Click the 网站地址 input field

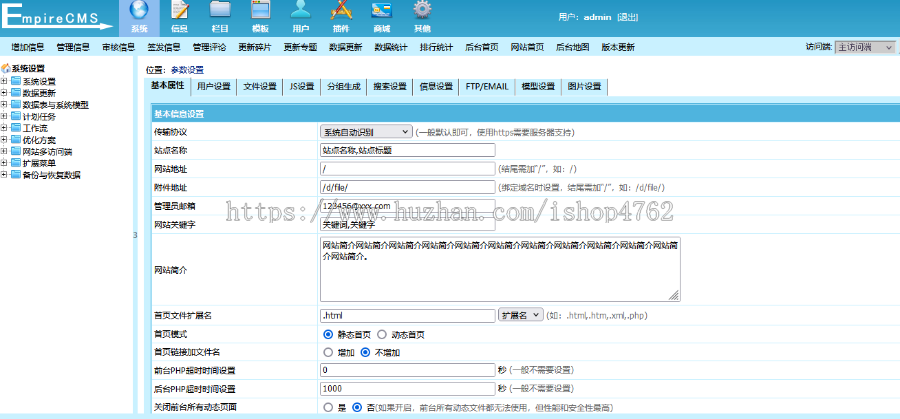point(408,169)
